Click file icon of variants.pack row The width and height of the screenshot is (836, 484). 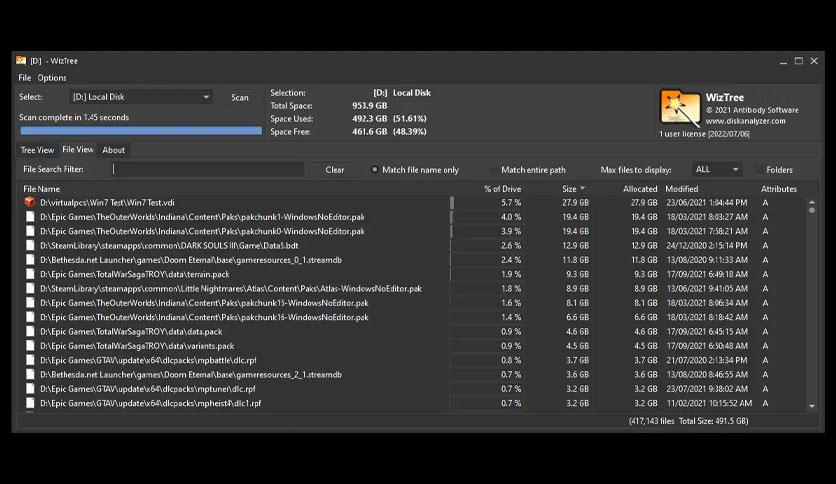point(30,346)
